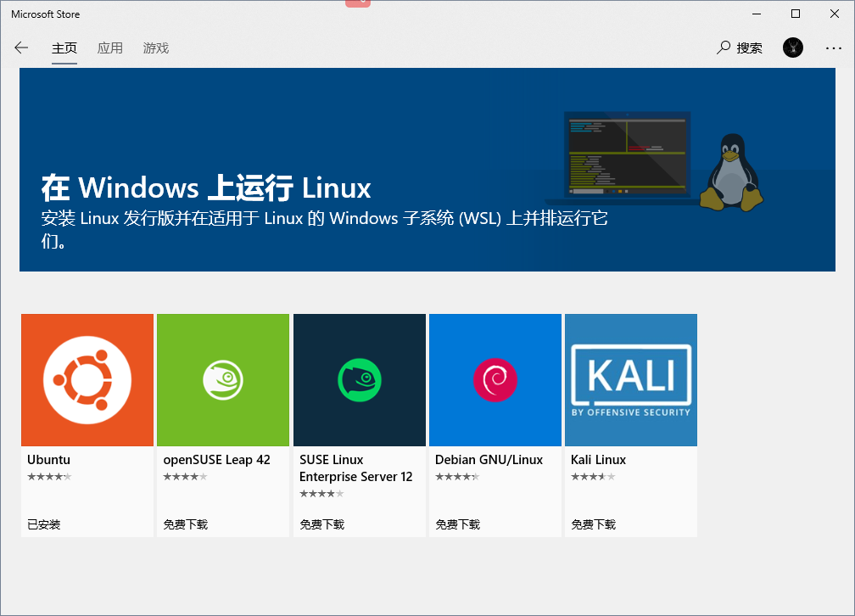Viewport: 855px width, 616px height.
Task: Click 免费下载 under Debian GNU/Linux
Action: (457, 524)
